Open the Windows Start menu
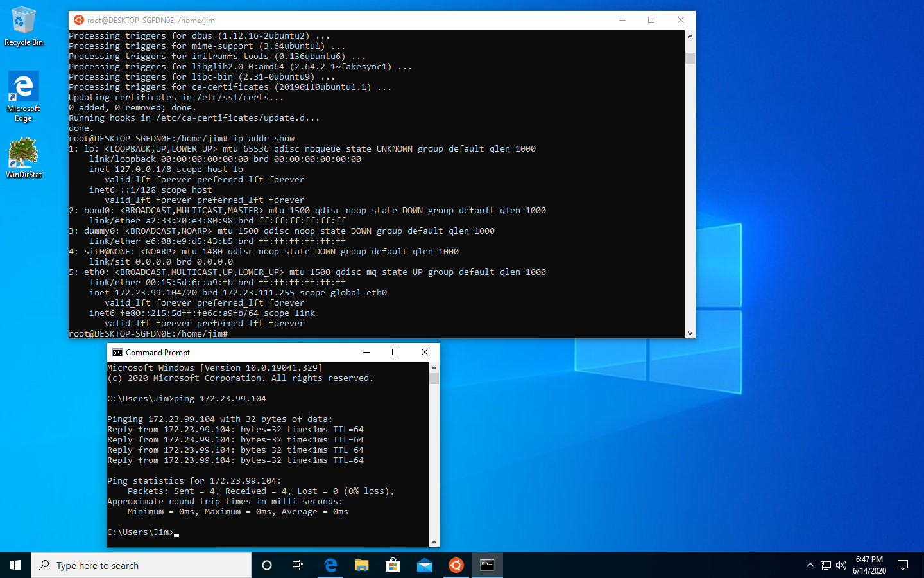Screen dimensions: 924x578 coord(15,565)
